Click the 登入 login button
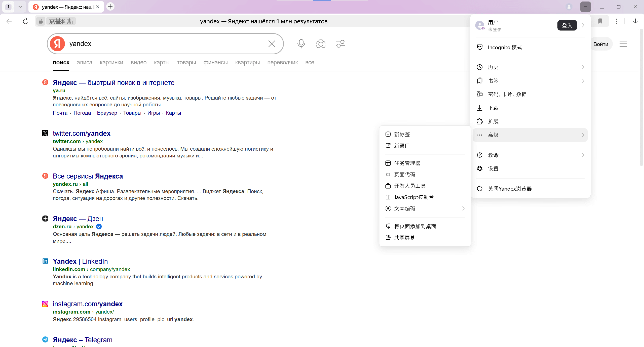644x347 pixels. [x=567, y=25]
